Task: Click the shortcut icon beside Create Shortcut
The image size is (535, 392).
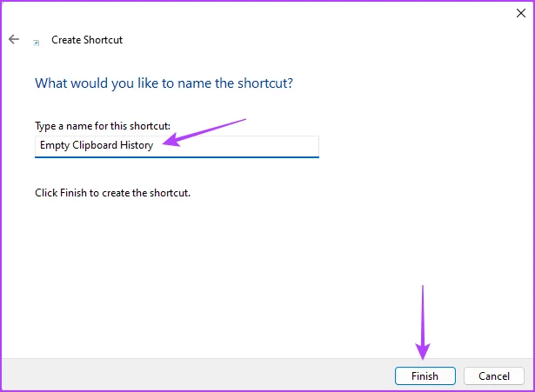Action: coord(37,43)
